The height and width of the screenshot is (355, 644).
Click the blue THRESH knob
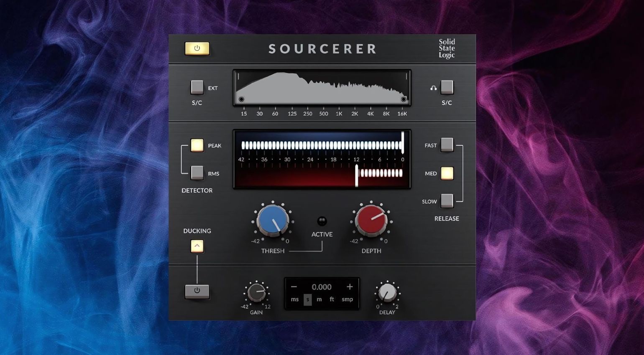pyautogui.click(x=273, y=221)
